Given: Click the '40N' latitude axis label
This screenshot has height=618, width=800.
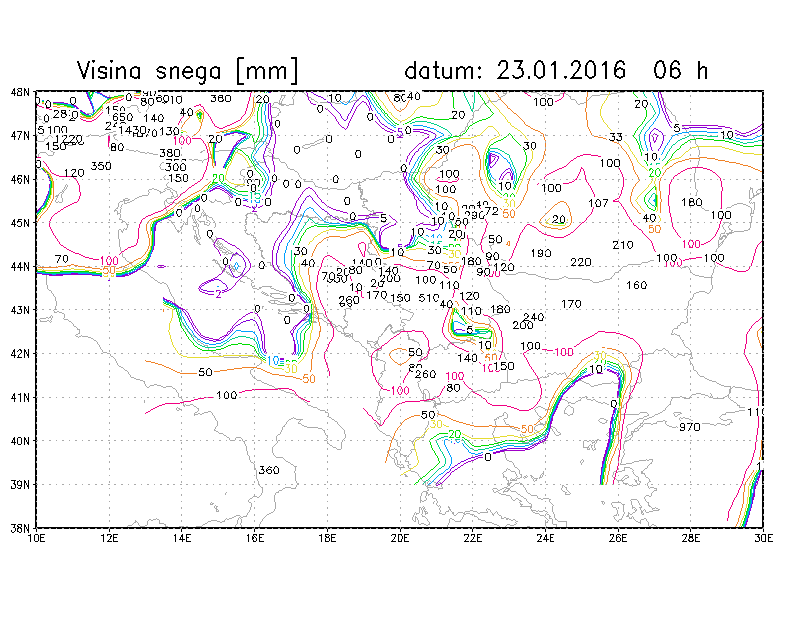Looking at the screenshot, I should coord(20,441).
